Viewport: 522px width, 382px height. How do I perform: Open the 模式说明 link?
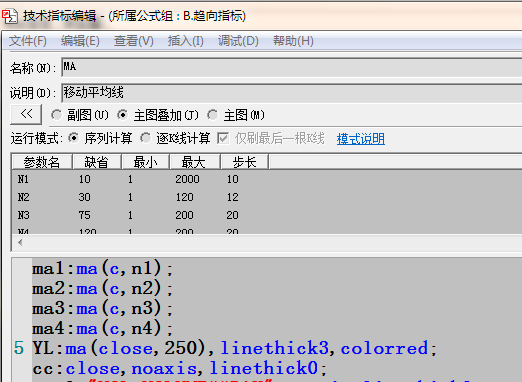pos(361,139)
